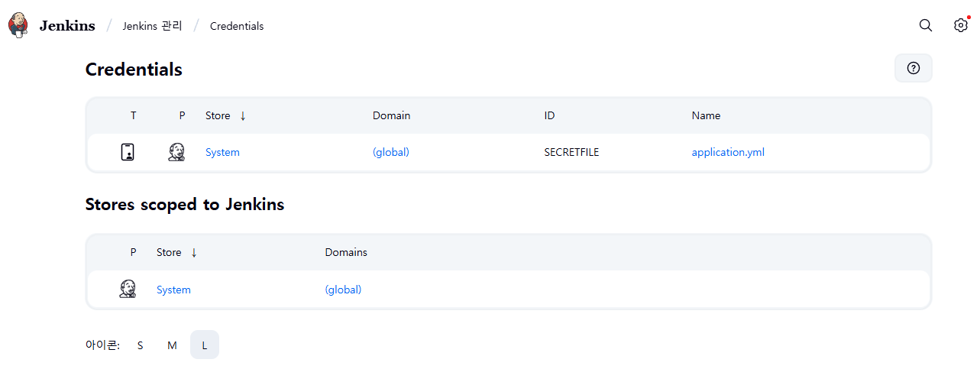Go to Jenkins 관리 breadcrumb
Screen dimensions: 980x382
point(152,26)
